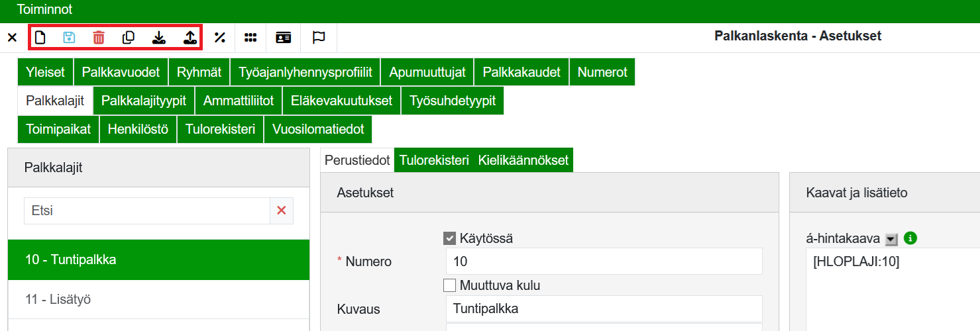This screenshot has height=331, width=980.
Task: Enable the Muuttuva kulu checkbox
Action: click(449, 285)
